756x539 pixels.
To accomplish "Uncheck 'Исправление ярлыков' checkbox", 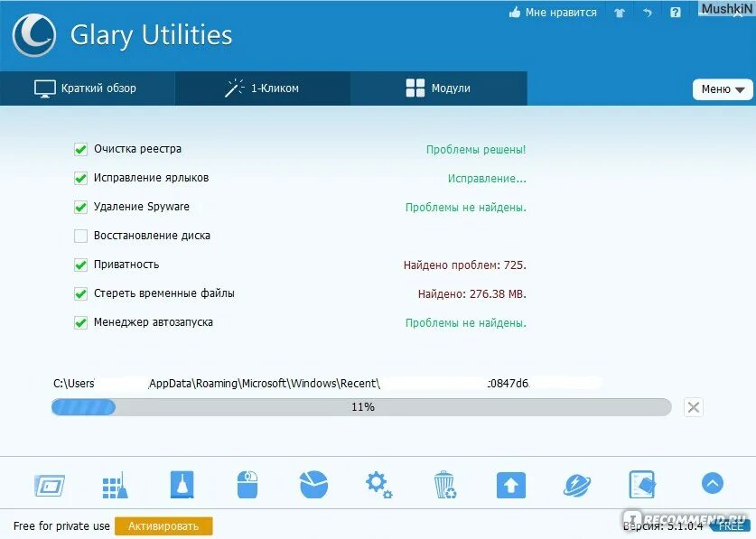I will [x=80, y=178].
